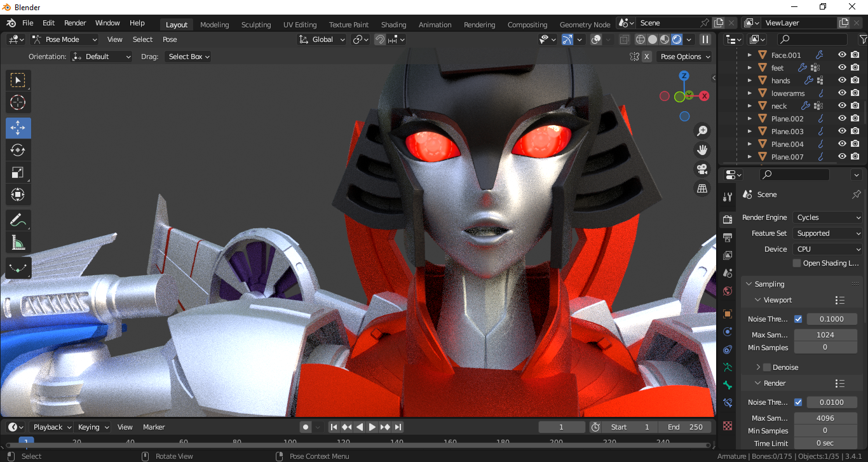Open the Keying popover
The image size is (868, 462).
[93, 427]
